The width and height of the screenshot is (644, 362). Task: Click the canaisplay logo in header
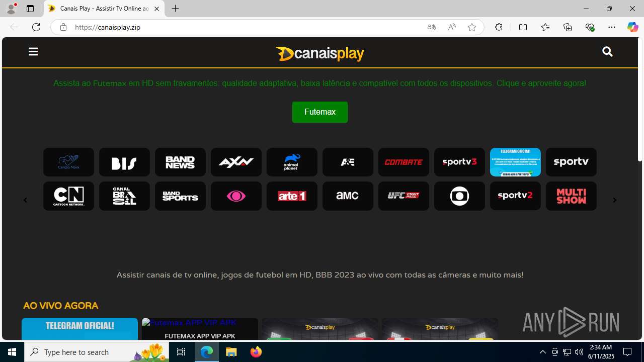(319, 53)
